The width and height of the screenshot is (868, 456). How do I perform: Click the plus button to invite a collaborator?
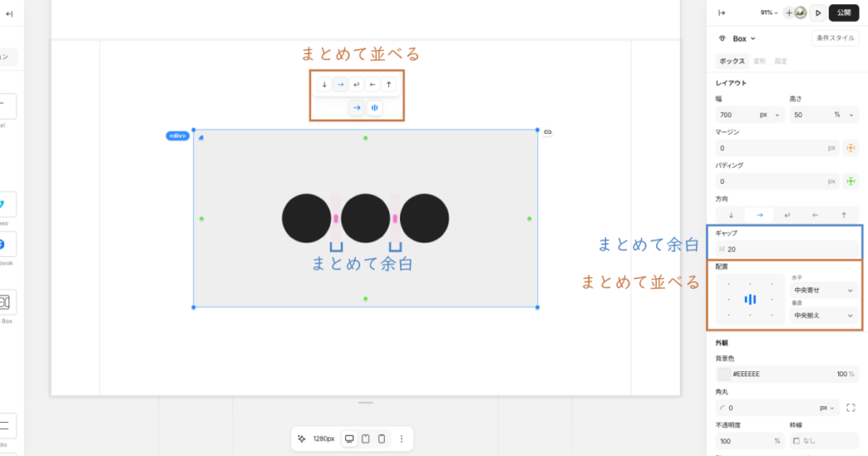(789, 13)
